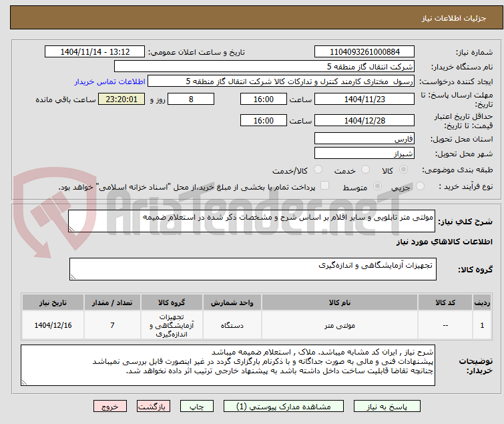Click the تاریخ نیاز column header
Screen dimensions: 504x424
(53, 303)
